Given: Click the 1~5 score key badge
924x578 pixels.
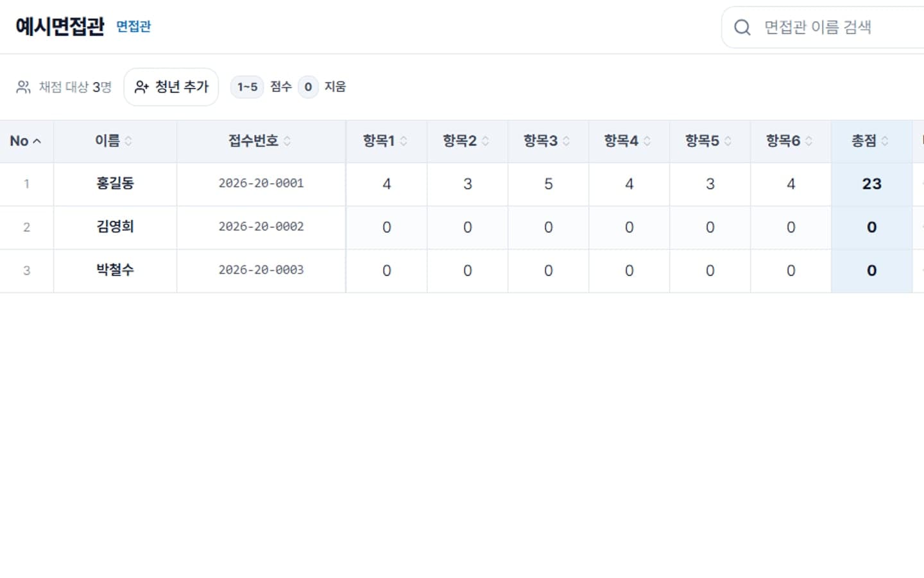Looking at the screenshot, I should (x=247, y=87).
